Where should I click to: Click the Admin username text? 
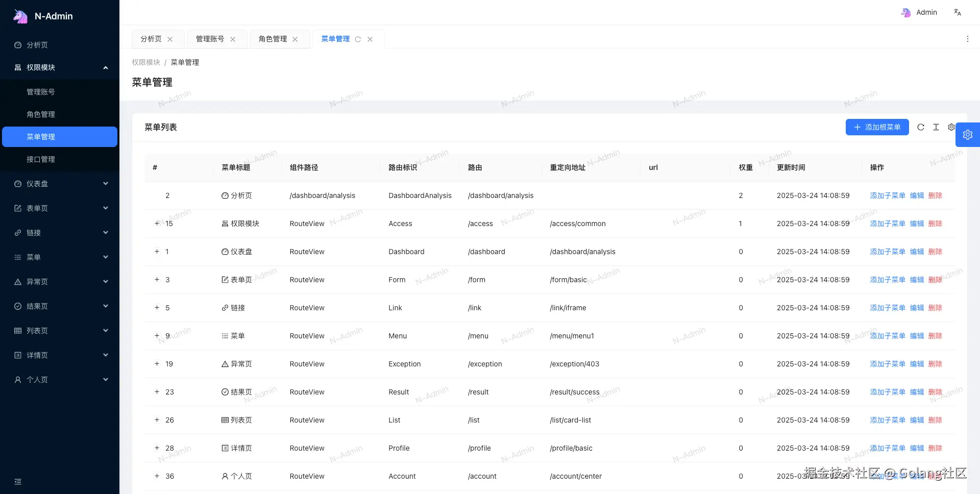[x=926, y=12]
